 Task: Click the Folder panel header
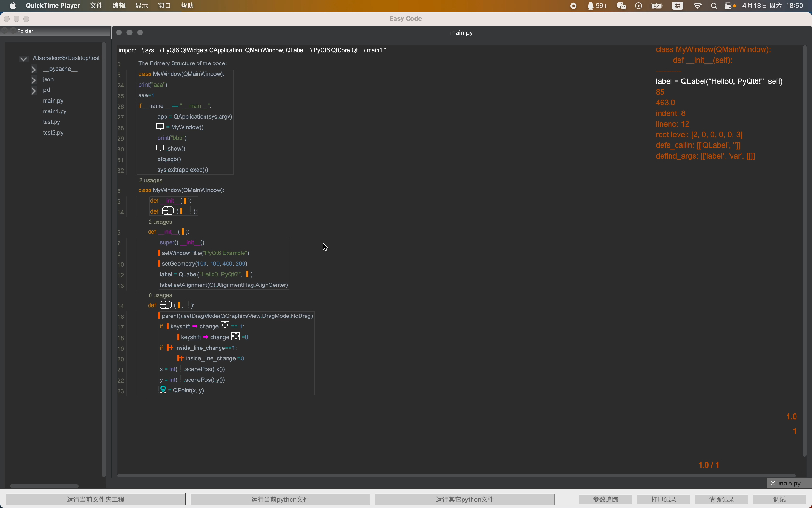(55, 31)
